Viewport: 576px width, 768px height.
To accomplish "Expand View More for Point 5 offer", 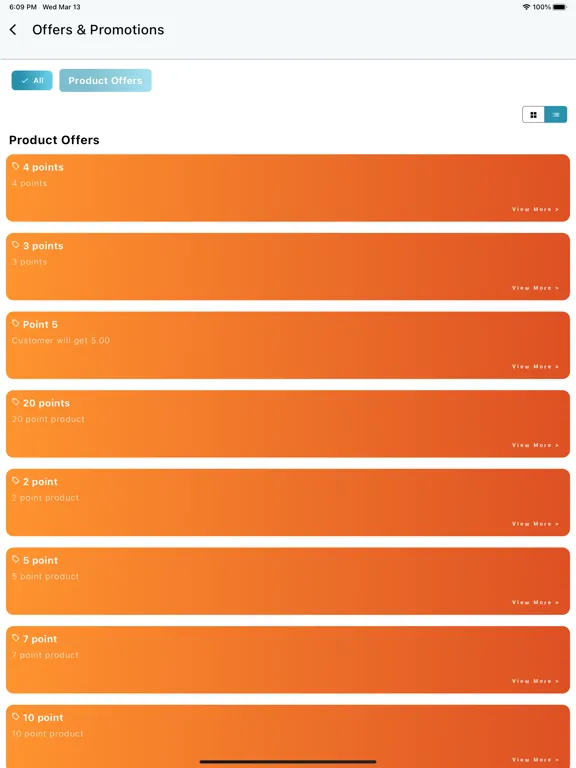I will tap(535, 366).
